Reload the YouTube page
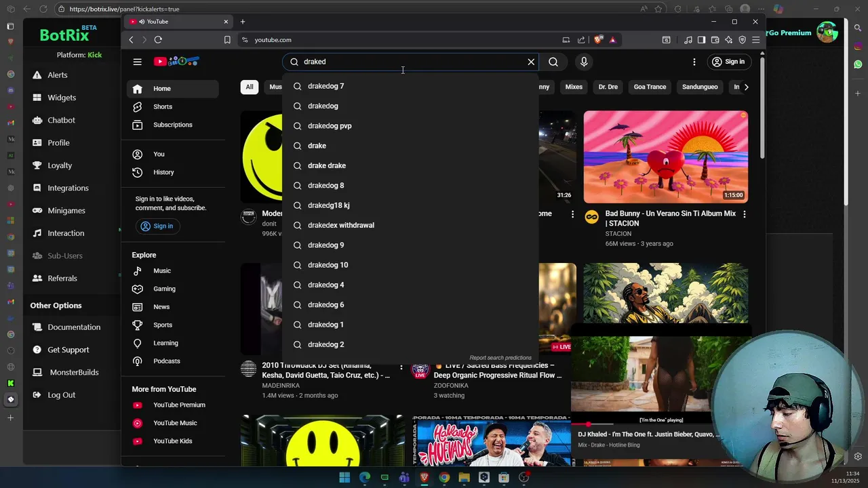 pyautogui.click(x=158, y=40)
